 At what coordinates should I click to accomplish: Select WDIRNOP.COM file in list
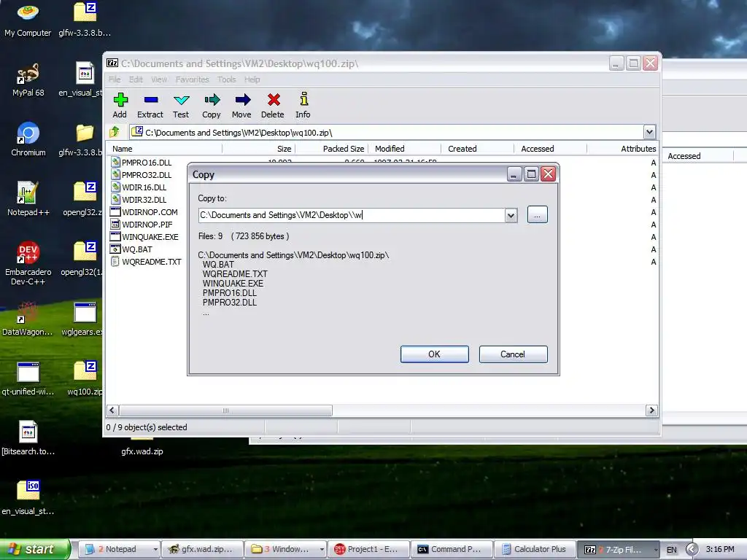pos(144,212)
